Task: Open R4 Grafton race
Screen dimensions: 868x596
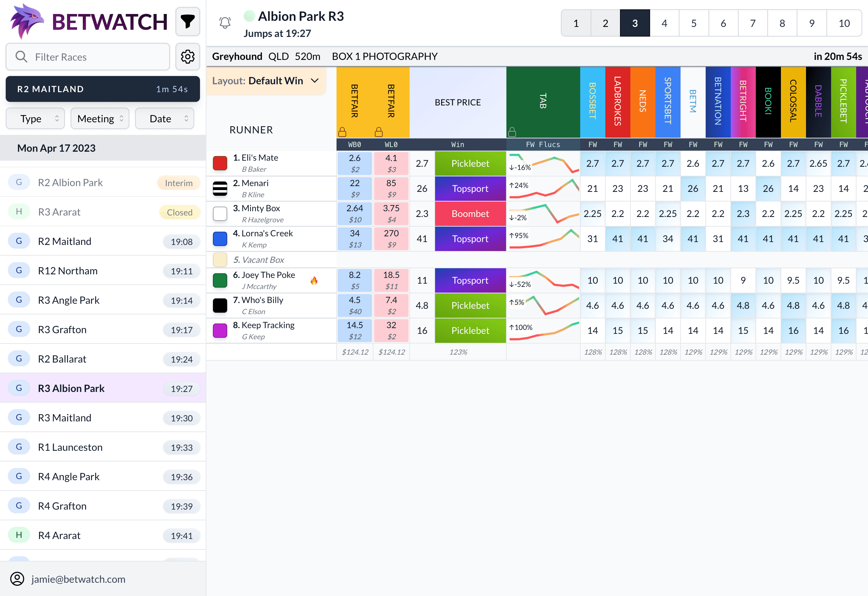Action: 103,506
